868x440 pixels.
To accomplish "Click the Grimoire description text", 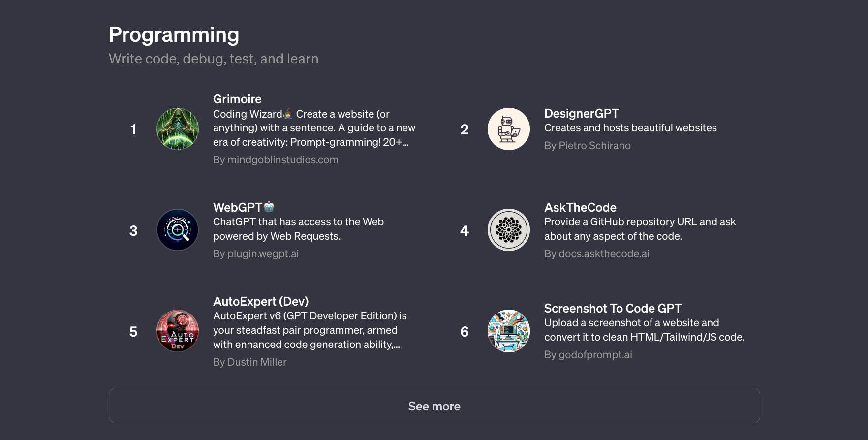I will tap(314, 128).
